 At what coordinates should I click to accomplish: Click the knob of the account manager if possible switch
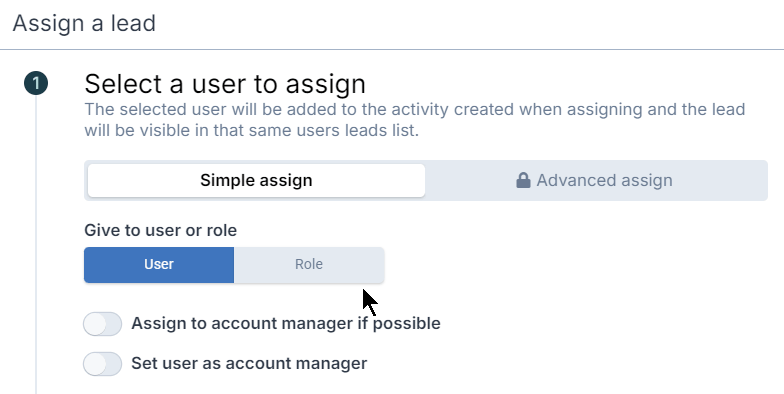pos(95,324)
